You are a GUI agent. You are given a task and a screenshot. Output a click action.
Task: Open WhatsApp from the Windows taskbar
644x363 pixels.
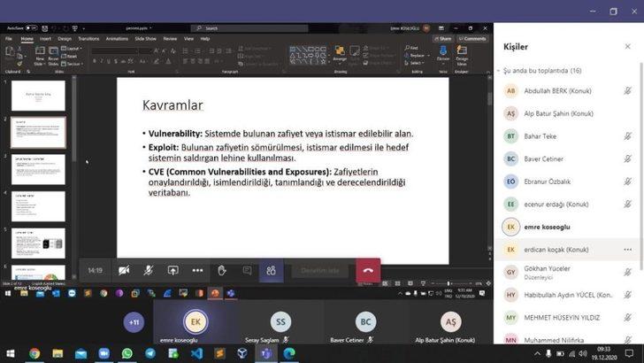pyautogui.click(x=126, y=352)
